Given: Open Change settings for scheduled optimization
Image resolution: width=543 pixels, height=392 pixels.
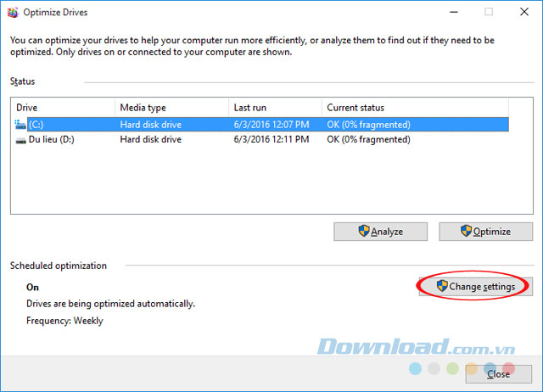Looking at the screenshot, I should point(475,287).
